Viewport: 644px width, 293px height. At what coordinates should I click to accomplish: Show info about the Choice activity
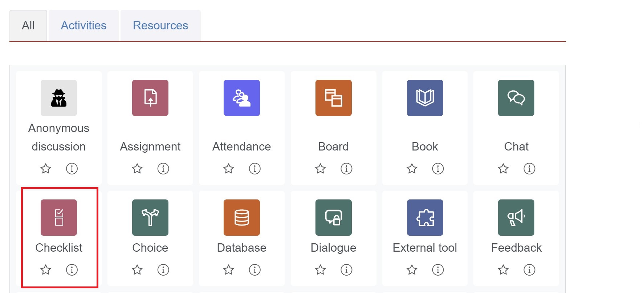pyautogui.click(x=163, y=270)
